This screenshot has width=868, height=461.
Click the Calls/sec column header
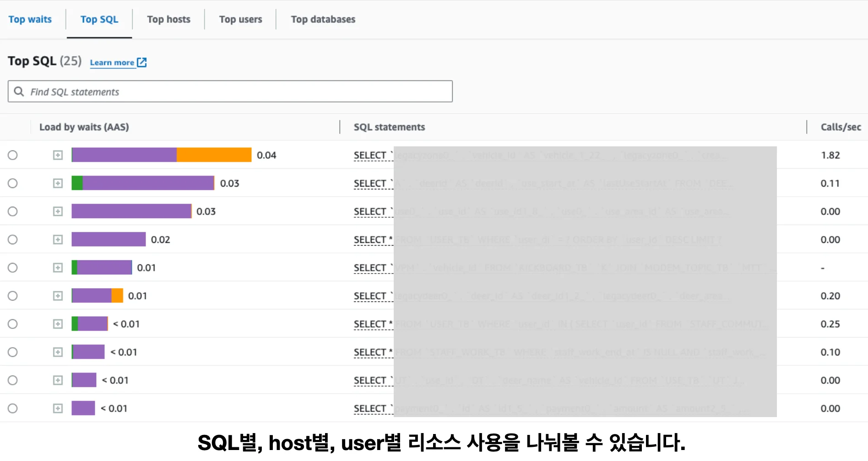[841, 127]
